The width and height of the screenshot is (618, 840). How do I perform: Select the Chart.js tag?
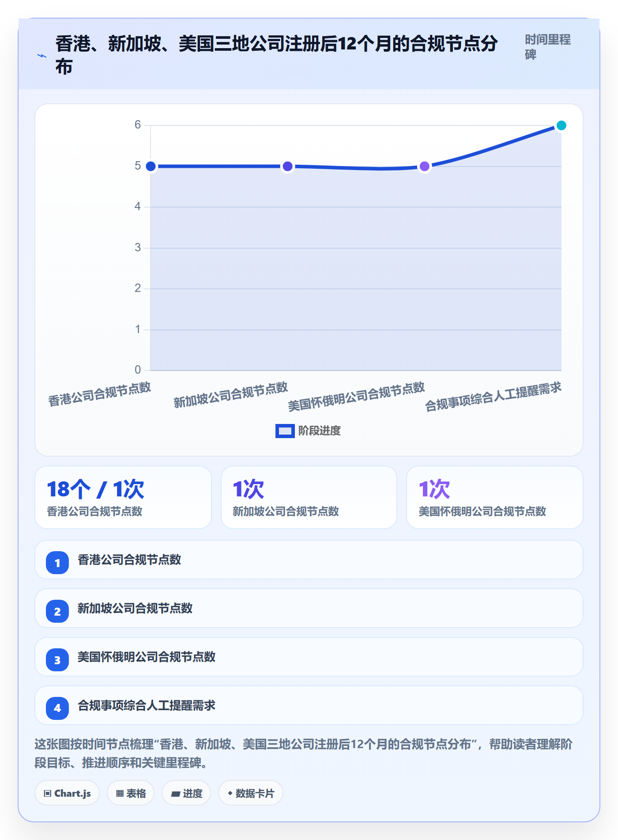point(67,793)
